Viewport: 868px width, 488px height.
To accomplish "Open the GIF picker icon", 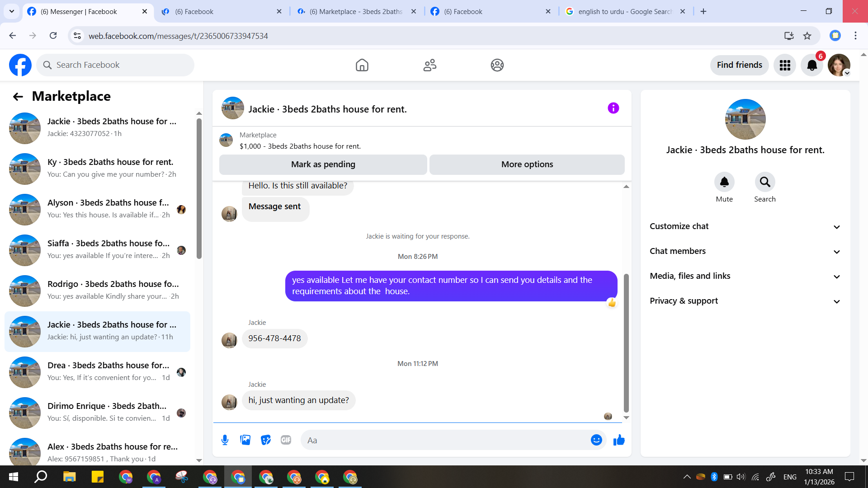I will (286, 440).
